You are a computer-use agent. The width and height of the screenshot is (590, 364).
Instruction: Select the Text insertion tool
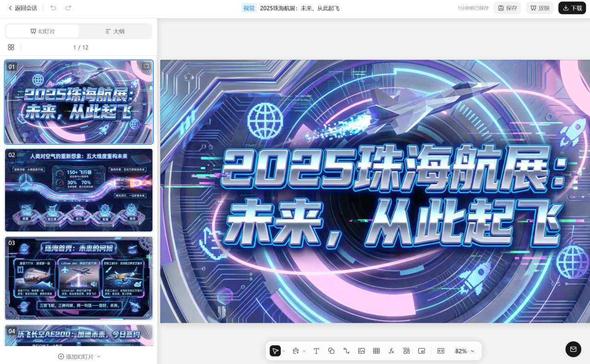(x=316, y=351)
